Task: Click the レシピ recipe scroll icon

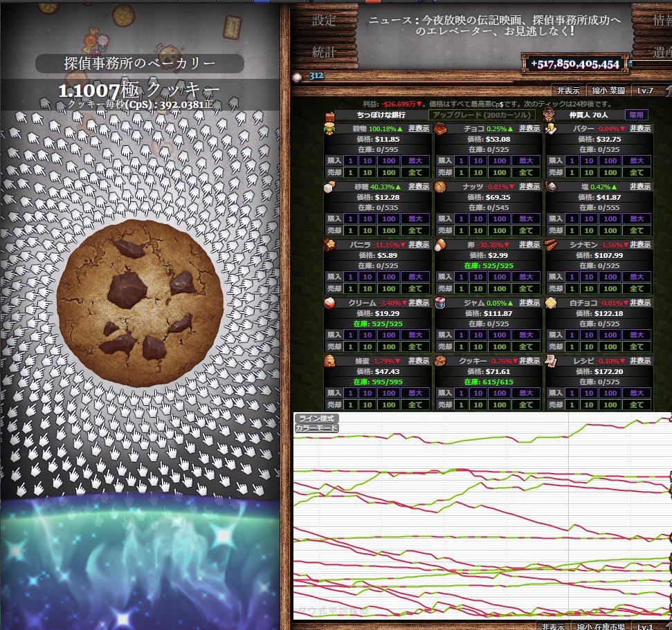Action: (x=551, y=361)
